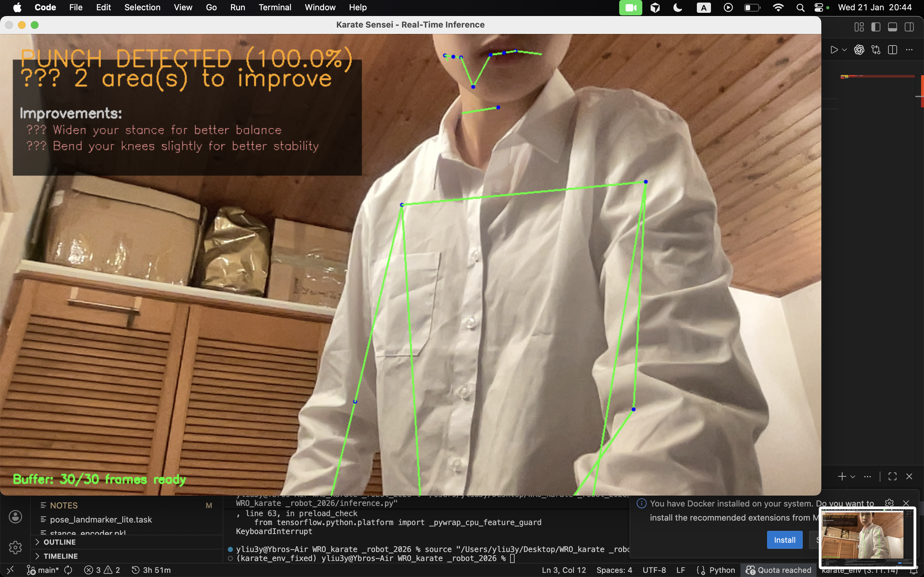
Task: Click the Split Editor Right icon
Action: (x=892, y=50)
